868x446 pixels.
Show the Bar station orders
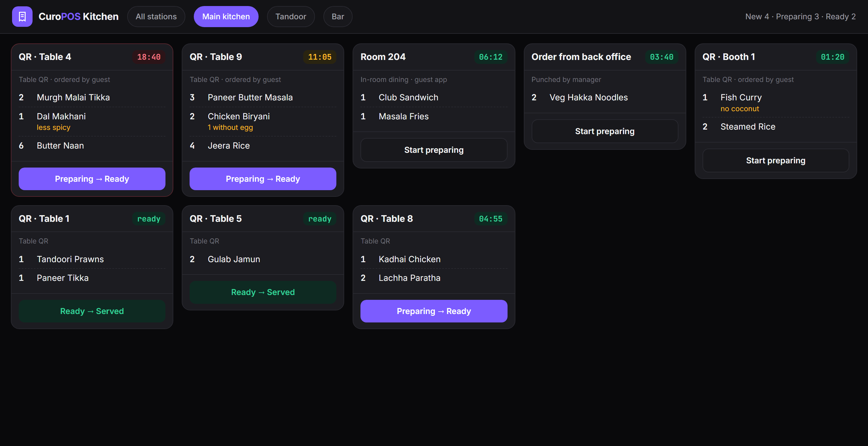click(x=338, y=17)
